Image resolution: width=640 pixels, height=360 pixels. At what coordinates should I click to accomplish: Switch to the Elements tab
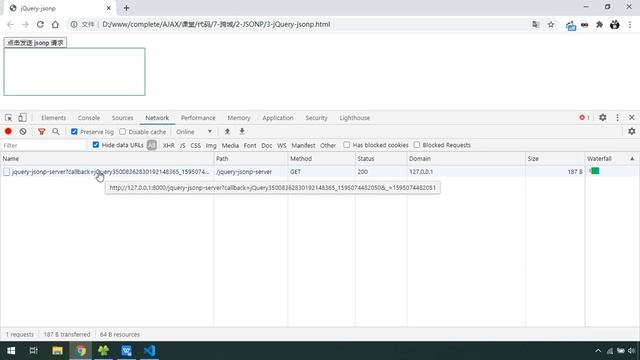pyautogui.click(x=53, y=118)
